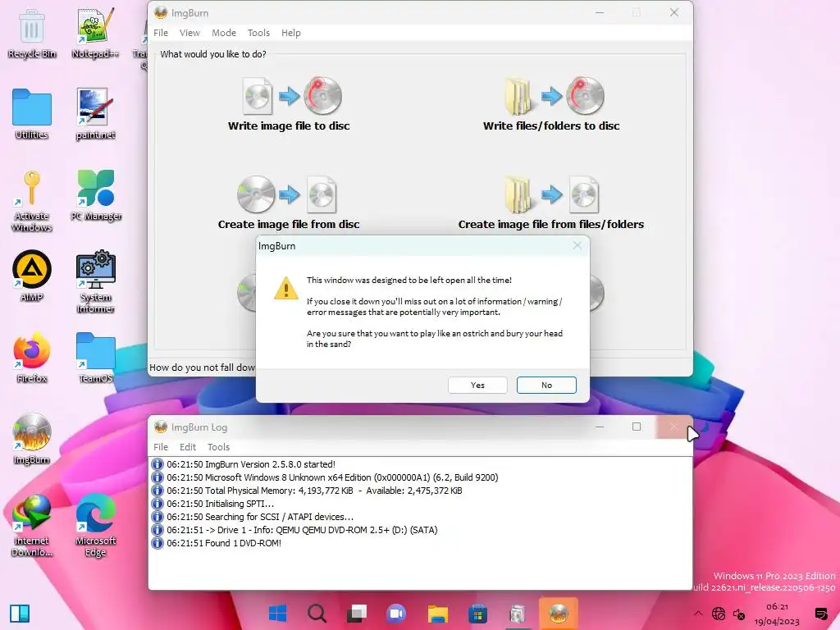Click the network globe tray icon

(719, 614)
